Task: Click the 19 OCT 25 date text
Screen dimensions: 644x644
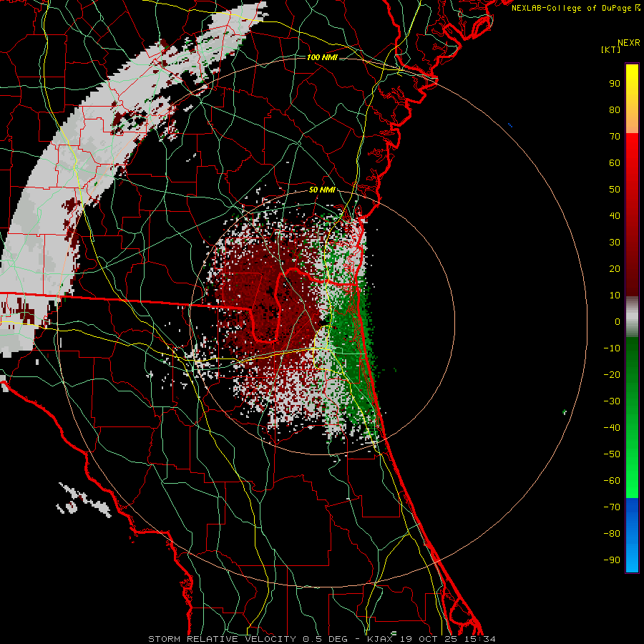Action: point(429,639)
